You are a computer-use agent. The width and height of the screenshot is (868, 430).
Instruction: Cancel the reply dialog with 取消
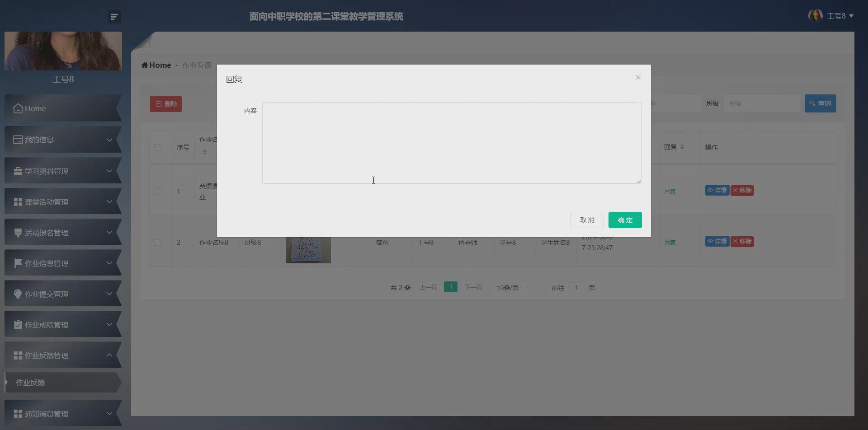point(587,220)
